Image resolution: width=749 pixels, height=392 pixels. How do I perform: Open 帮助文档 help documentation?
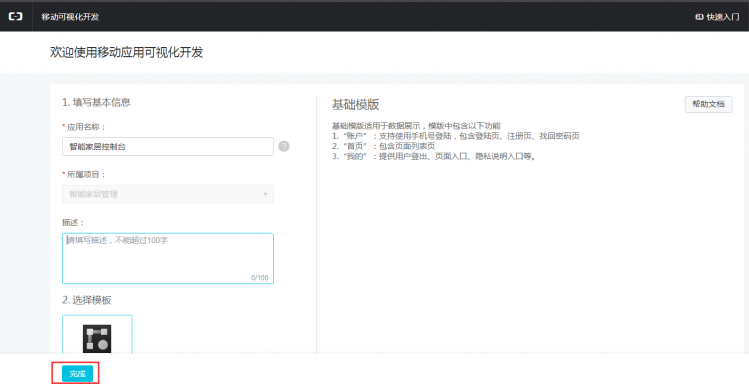tap(708, 104)
